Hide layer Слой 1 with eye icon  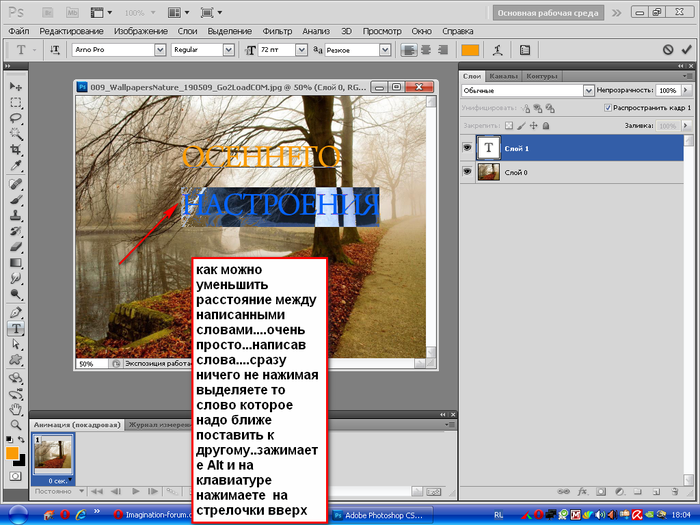tap(467, 147)
